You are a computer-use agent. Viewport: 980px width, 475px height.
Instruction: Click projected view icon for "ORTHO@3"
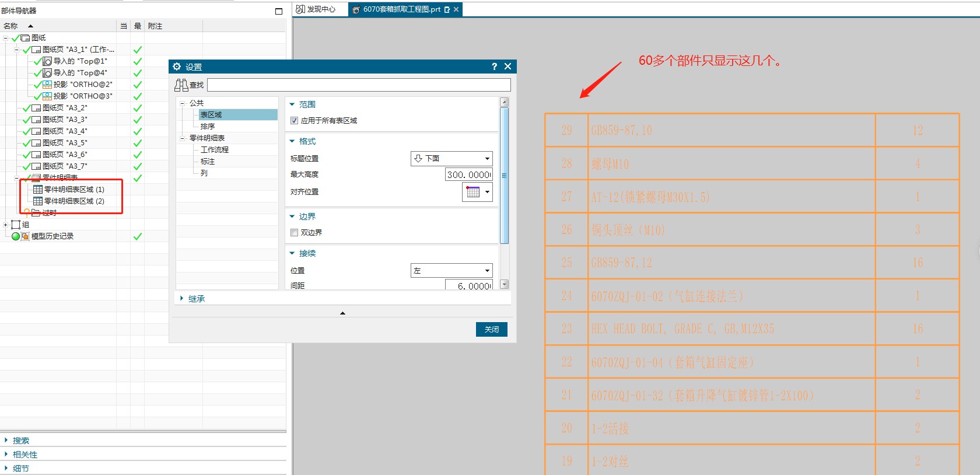click(x=47, y=96)
